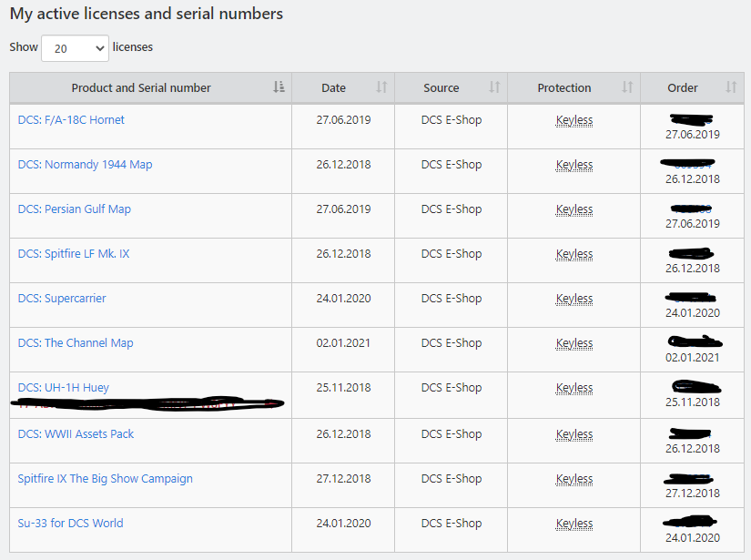Click Keyless in the Su-33 row
The height and width of the screenshot is (560, 751).
[574, 523]
